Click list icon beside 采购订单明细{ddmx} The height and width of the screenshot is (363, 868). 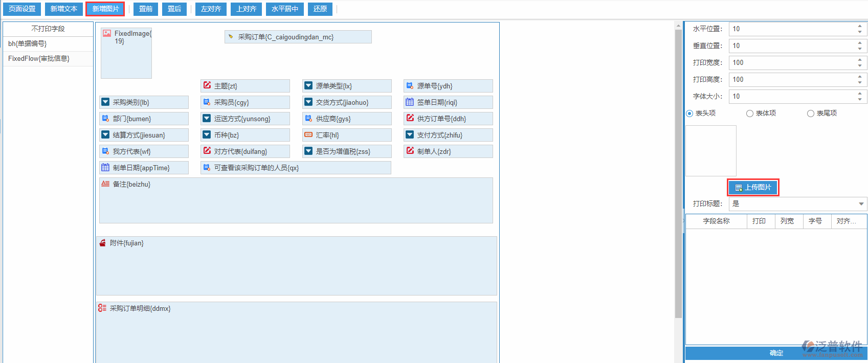pyautogui.click(x=102, y=308)
